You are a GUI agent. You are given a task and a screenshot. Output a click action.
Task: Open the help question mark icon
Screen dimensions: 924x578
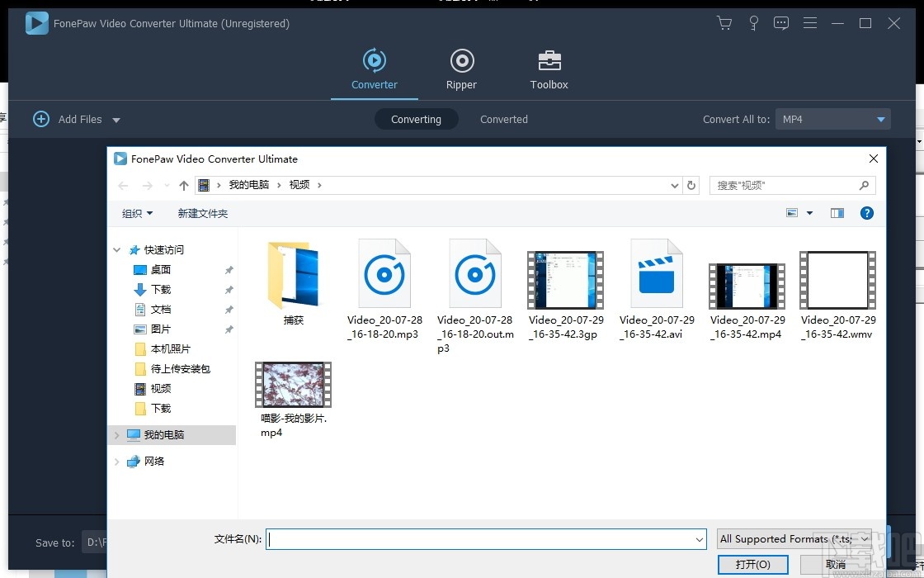[867, 213]
